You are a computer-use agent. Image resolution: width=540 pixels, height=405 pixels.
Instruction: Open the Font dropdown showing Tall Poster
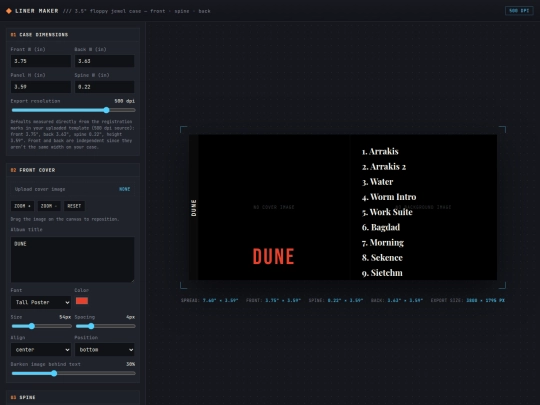[41, 302]
